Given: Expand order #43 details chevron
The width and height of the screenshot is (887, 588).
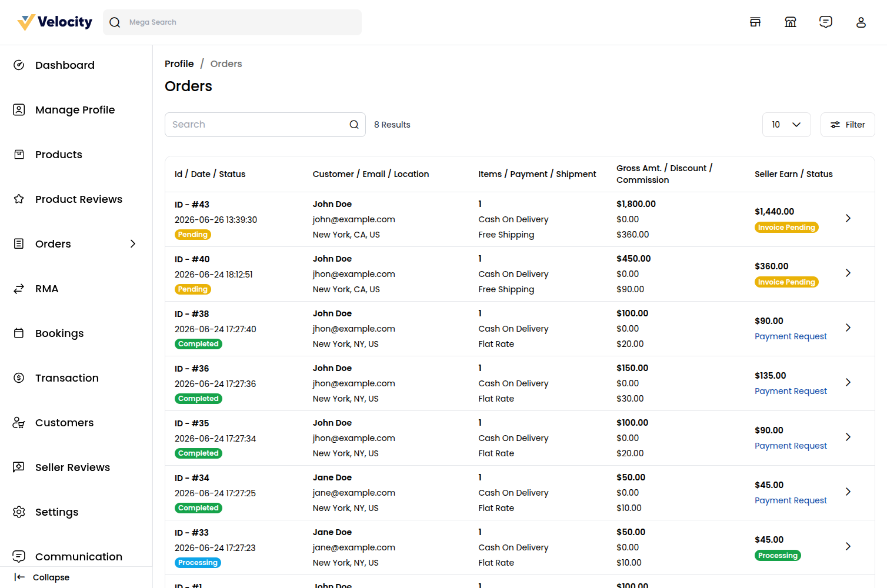Looking at the screenshot, I should (x=848, y=218).
